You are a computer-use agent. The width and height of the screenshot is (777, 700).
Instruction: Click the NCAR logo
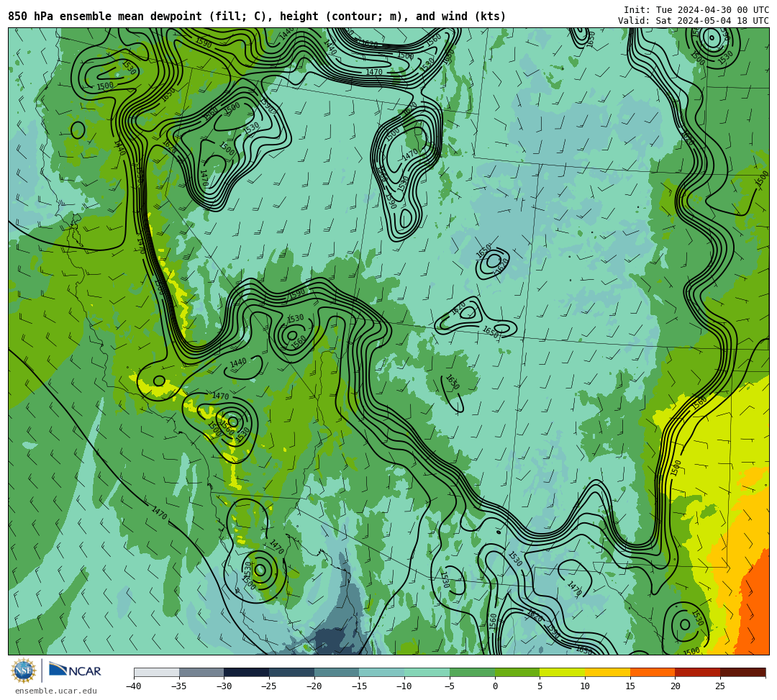click(x=76, y=671)
